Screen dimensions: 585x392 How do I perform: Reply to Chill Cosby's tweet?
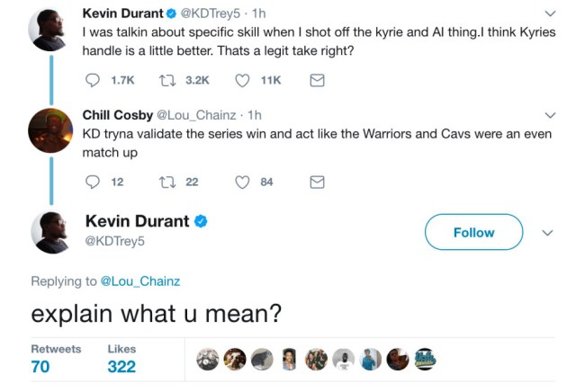click(x=93, y=182)
